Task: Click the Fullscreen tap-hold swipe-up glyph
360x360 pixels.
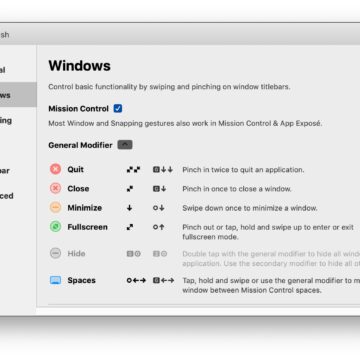Action: (x=159, y=227)
